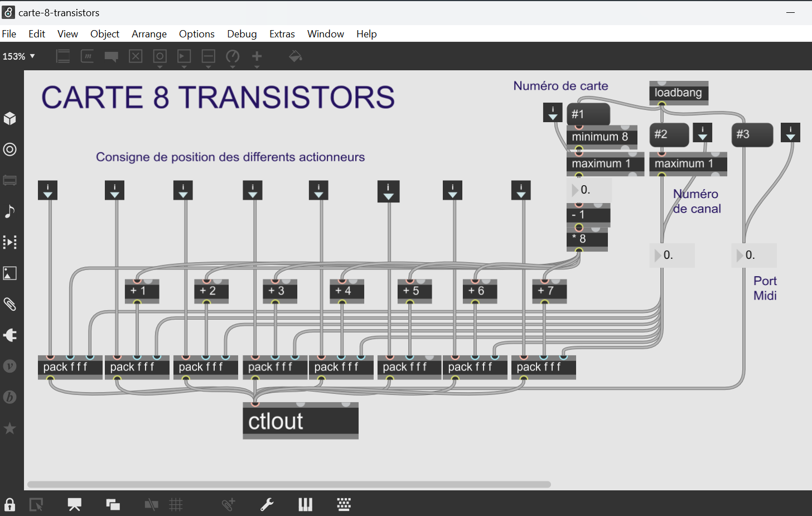This screenshot has width=812, height=516.
Task: Add a toggle object from toolbar
Action: pyautogui.click(x=136, y=56)
